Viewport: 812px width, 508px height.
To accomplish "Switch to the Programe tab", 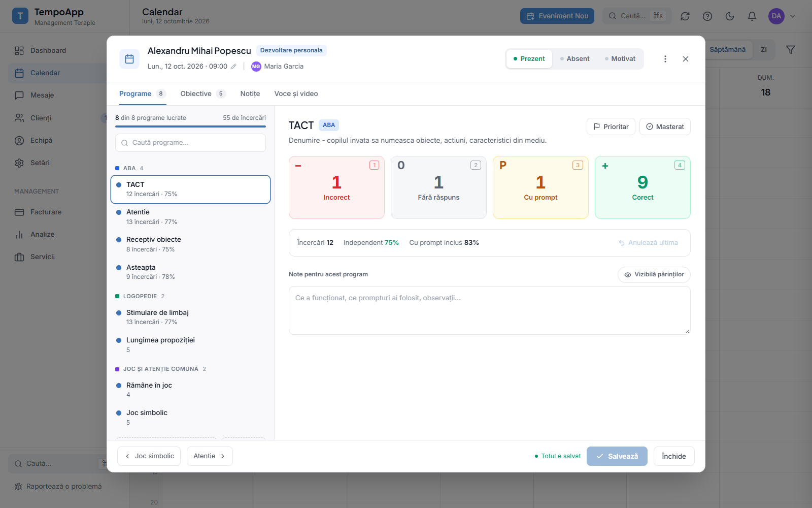I will coord(142,93).
